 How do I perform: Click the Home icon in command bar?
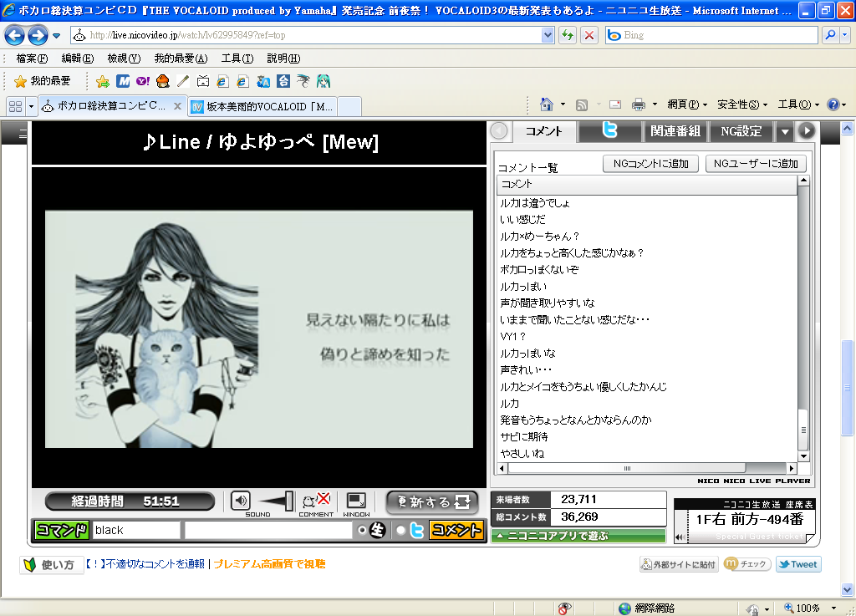click(x=547, y=104)
